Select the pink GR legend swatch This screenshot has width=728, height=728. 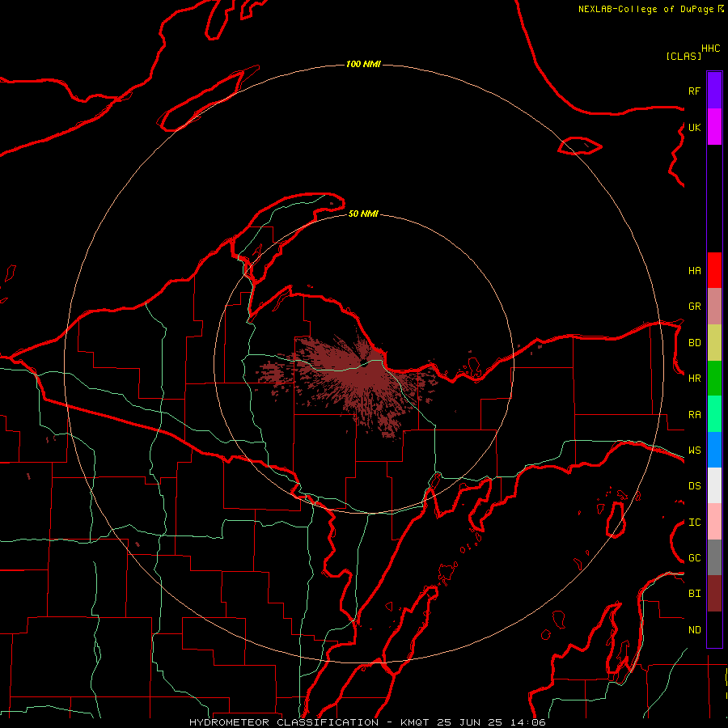[714, 306]
